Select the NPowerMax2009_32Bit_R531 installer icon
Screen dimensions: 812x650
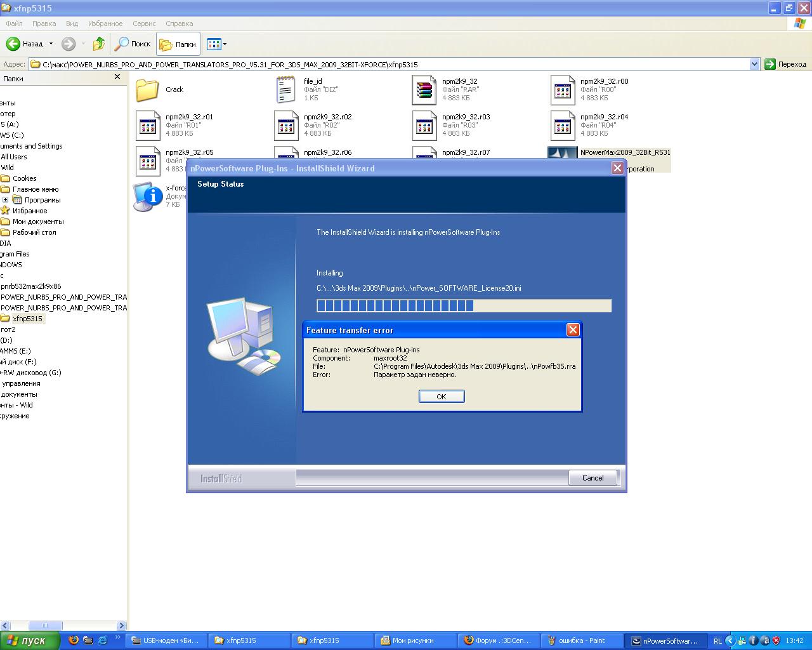(563, 153)
